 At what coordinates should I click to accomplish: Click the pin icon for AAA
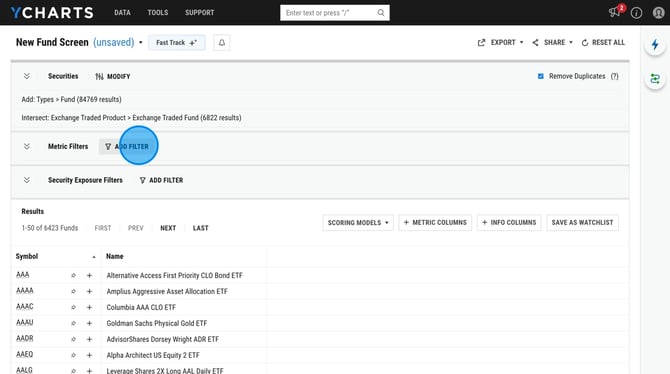tap(73, 275)
